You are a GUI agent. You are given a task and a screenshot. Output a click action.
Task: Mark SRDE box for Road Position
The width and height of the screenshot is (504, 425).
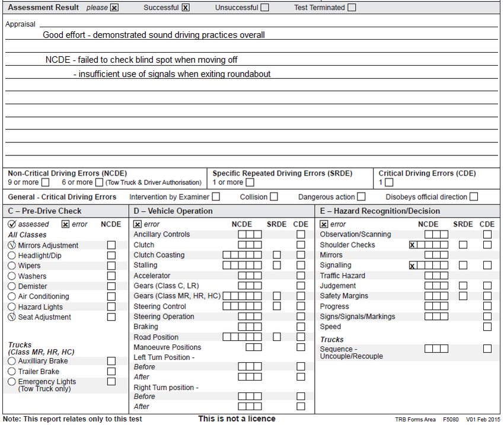277,337
